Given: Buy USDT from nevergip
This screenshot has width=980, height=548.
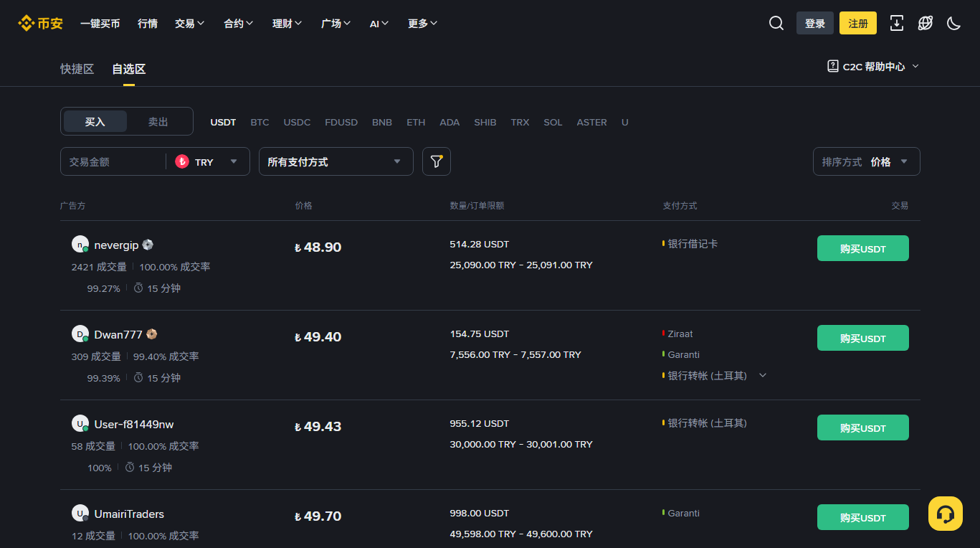Looking at the screenshot, I should [863, 248].
